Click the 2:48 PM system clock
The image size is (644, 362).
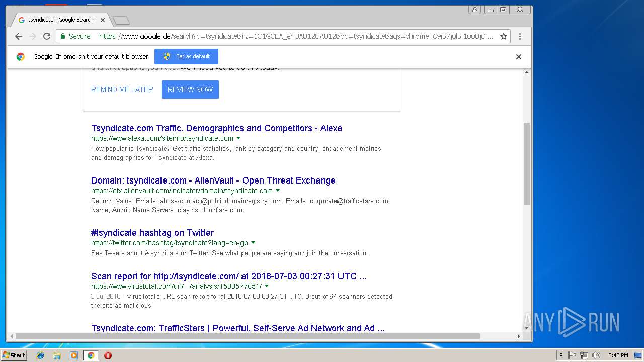tap(618, 355)
